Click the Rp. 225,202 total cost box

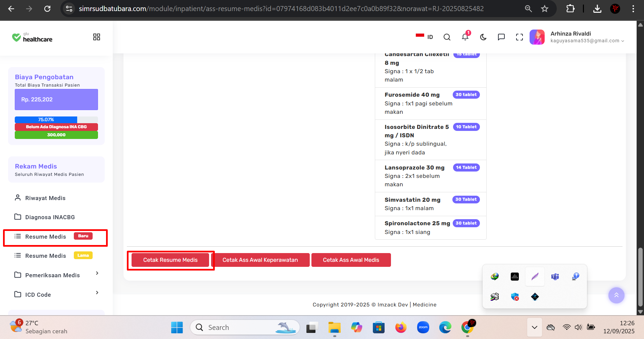[x=56, y=99]
